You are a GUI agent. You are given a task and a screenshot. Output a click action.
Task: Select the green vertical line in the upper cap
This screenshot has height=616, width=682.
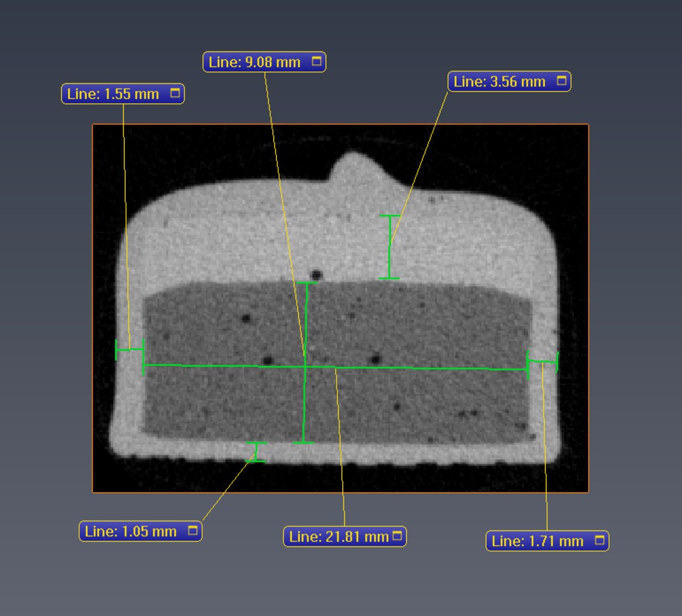(x=389, y=247)
